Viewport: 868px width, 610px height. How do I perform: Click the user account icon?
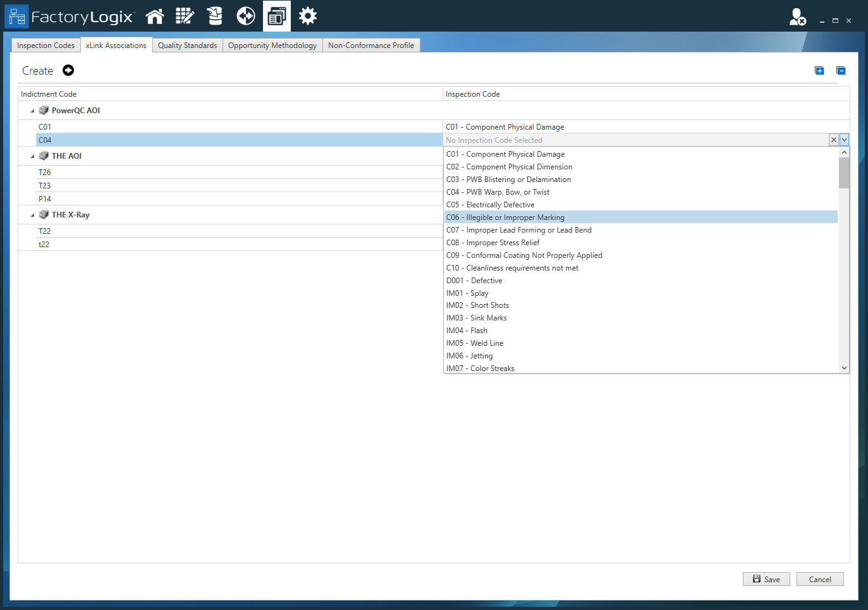[x=797, y=17]
